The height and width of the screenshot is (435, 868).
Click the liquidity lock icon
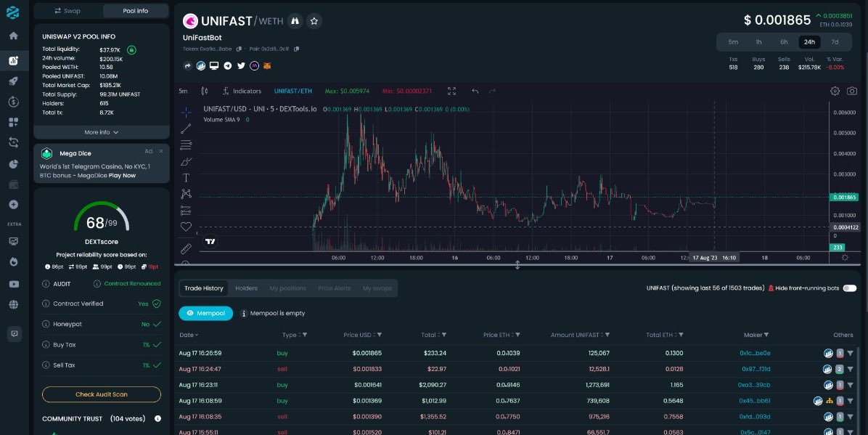point(131,50)
